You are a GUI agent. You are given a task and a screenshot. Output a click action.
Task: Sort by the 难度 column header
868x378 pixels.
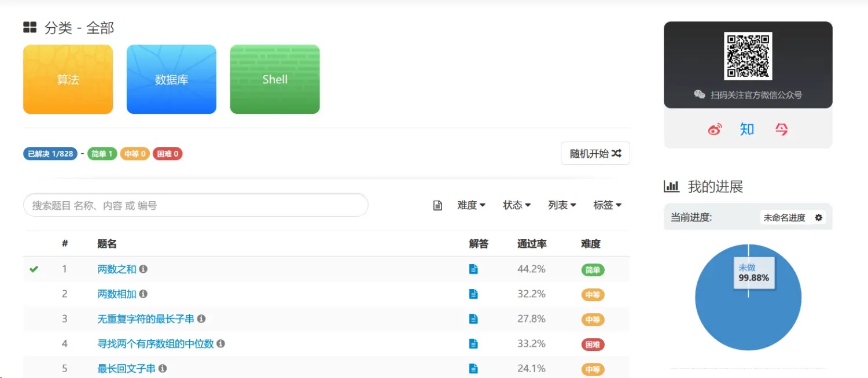[591, 244]
